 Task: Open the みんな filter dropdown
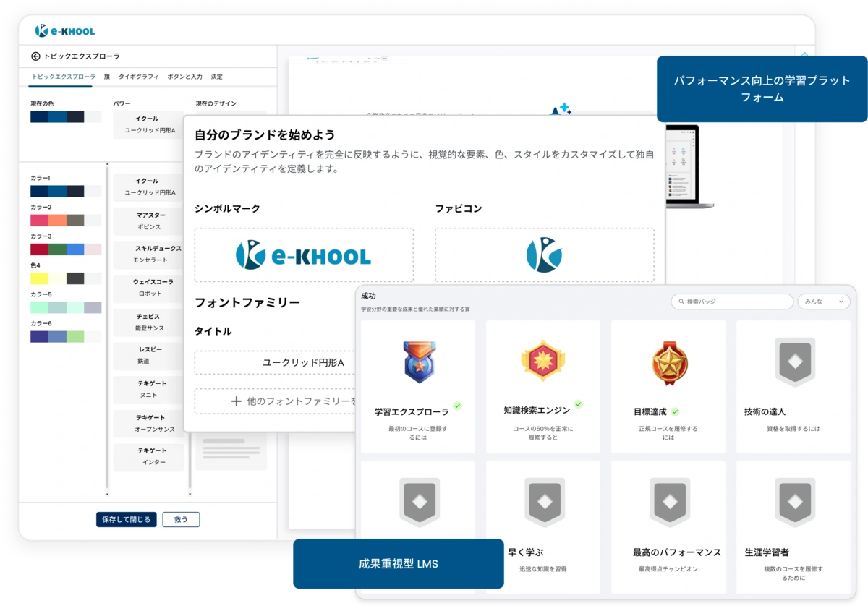pyautogui.click(x=824, y=302)
